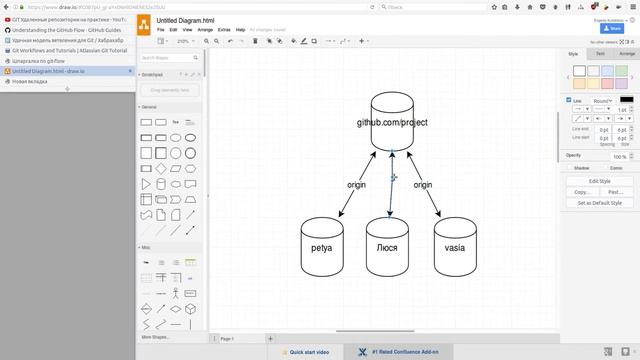Enable the Shadow checkbox

(x=570, y=168)
